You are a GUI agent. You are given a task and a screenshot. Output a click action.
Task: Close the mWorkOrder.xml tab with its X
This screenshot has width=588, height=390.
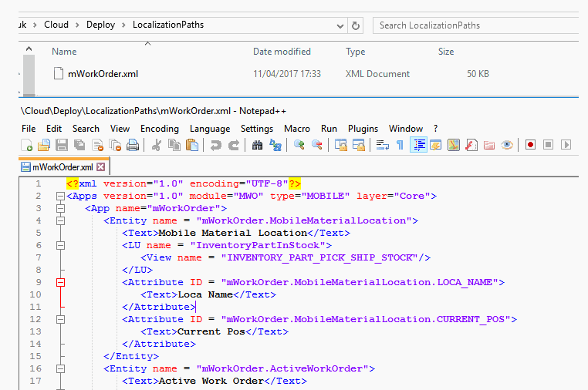click(x=101, y=167)
